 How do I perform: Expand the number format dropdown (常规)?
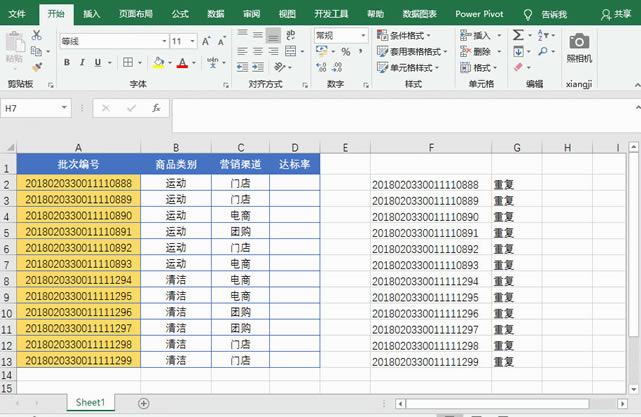point(364,34)
